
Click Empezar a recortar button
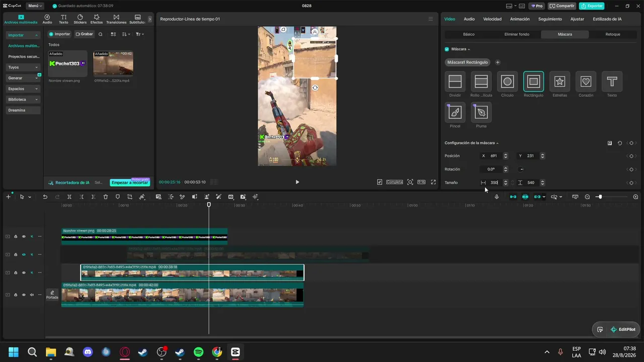[x=130, y=183]
